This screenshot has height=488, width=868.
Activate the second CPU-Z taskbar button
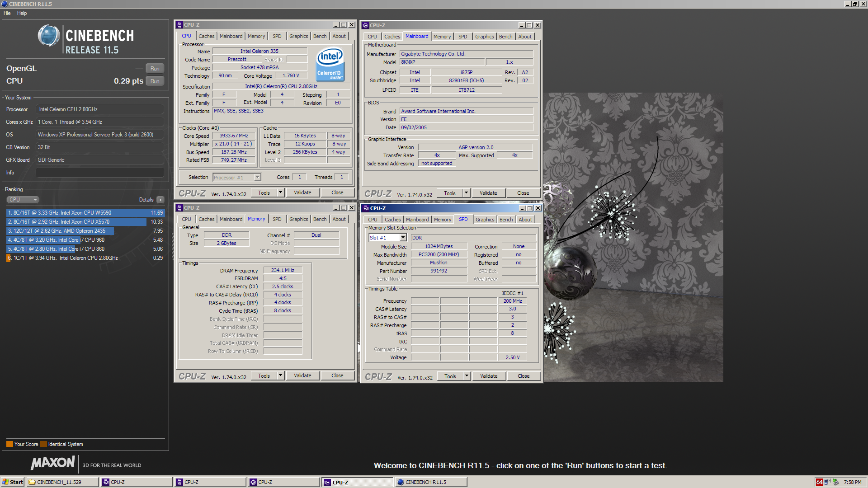pyautogui.click(x=210, y=482)
